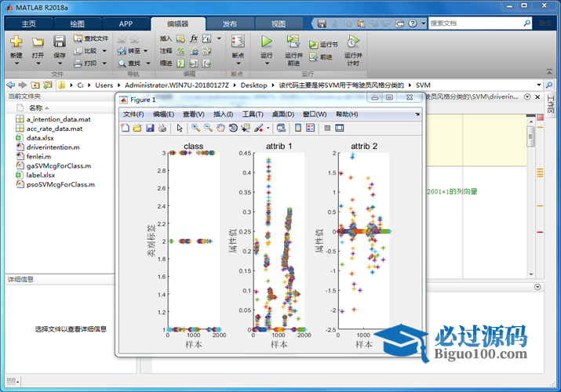The height and width of the screenshot is (392, 561).
Task: Click Up one folder icon in address bar
Action: click(x=35, y=85)
